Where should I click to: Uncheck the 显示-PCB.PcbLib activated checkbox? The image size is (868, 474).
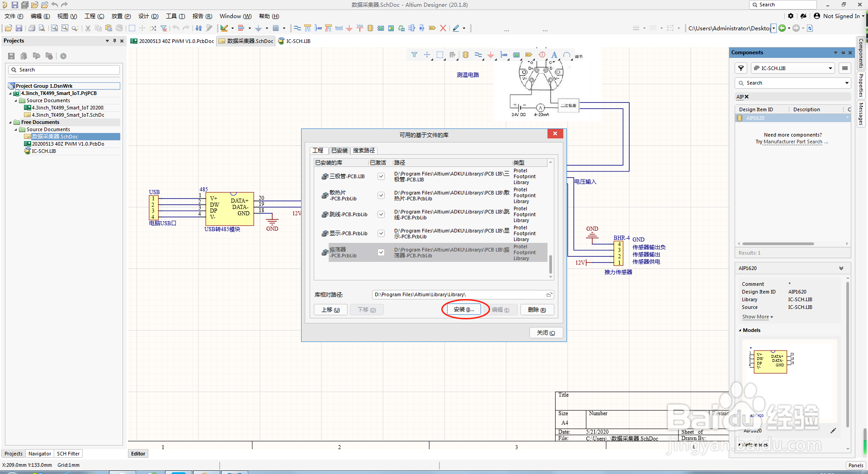381,233
